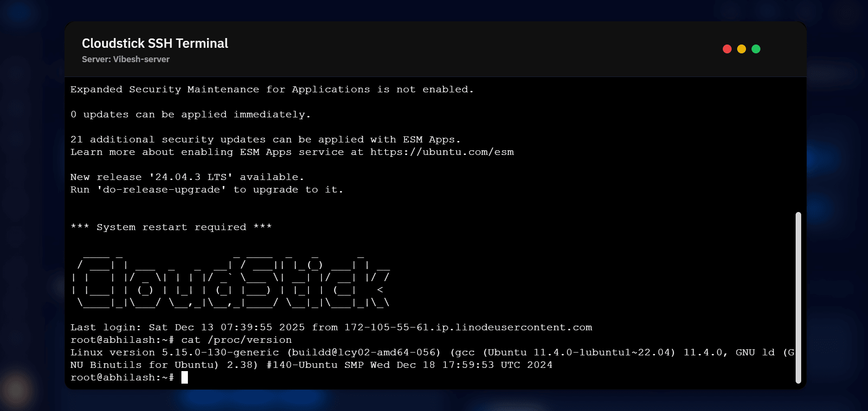Click the blinking cursor at the last prompt
The width and height of the screenshot is (868, 411).
pyautogui.click(x=185, y=378)
